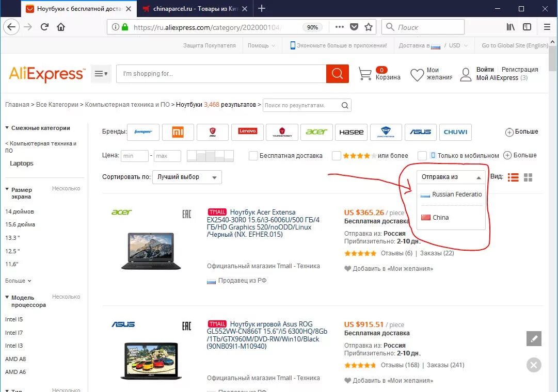
Task: Filter by Xiaomi brand logo
Action: pyautogui.click(x=178, y=133)
